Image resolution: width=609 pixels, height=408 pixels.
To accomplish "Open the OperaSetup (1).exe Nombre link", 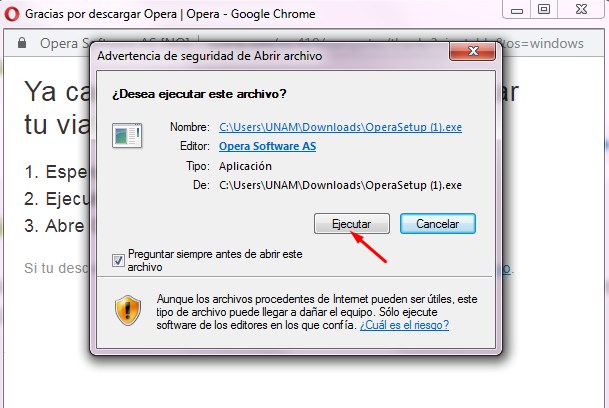I will pyautogui.click(x=340, y=127).
